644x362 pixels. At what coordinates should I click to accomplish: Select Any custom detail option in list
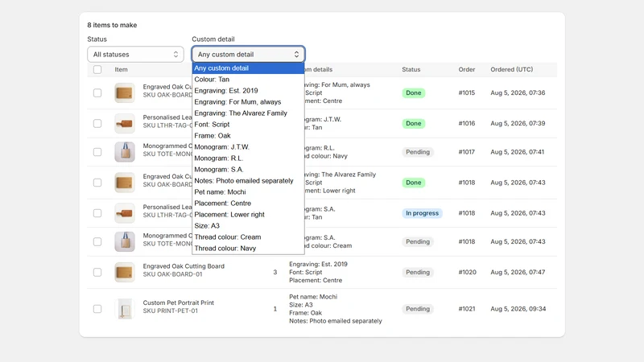tap(248, 68)
